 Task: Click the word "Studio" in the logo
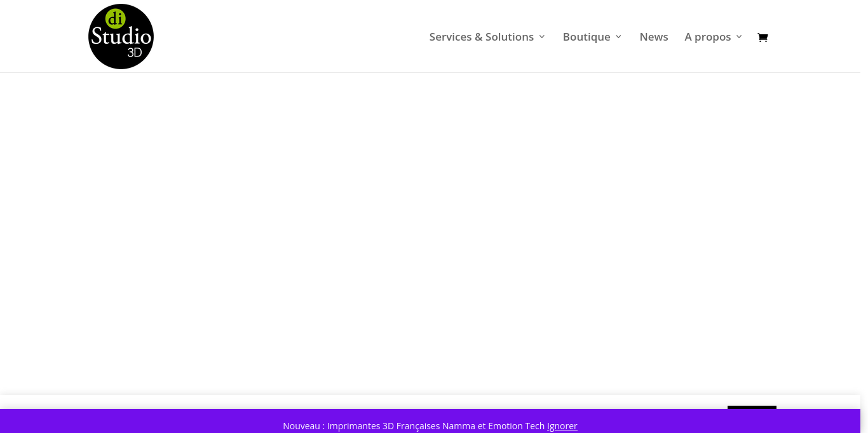(121, 36)
